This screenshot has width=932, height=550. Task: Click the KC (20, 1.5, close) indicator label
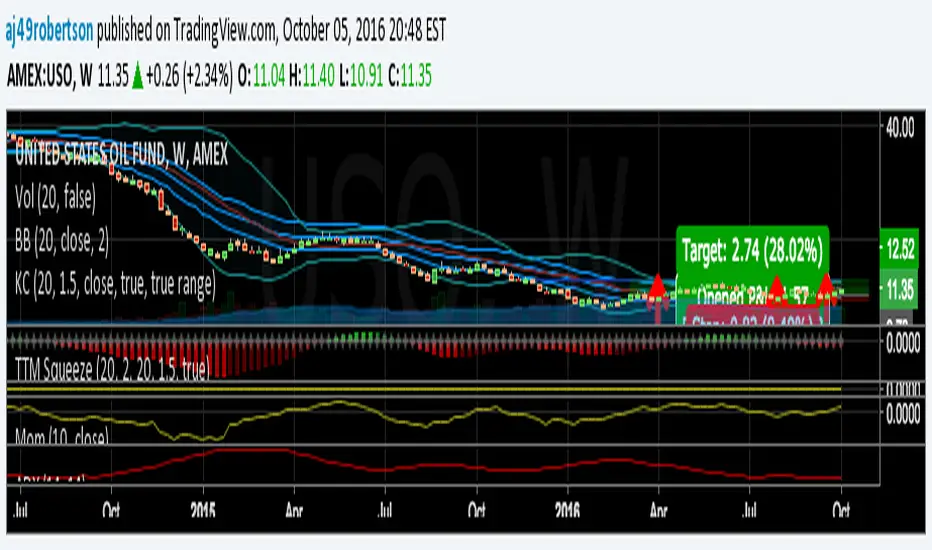click(x=115, y=284)
